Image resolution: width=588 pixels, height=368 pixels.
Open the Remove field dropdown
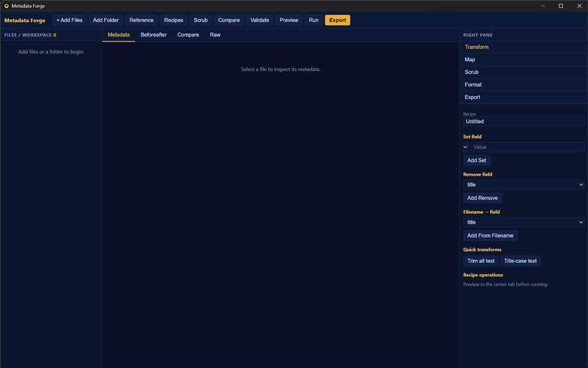524,185
